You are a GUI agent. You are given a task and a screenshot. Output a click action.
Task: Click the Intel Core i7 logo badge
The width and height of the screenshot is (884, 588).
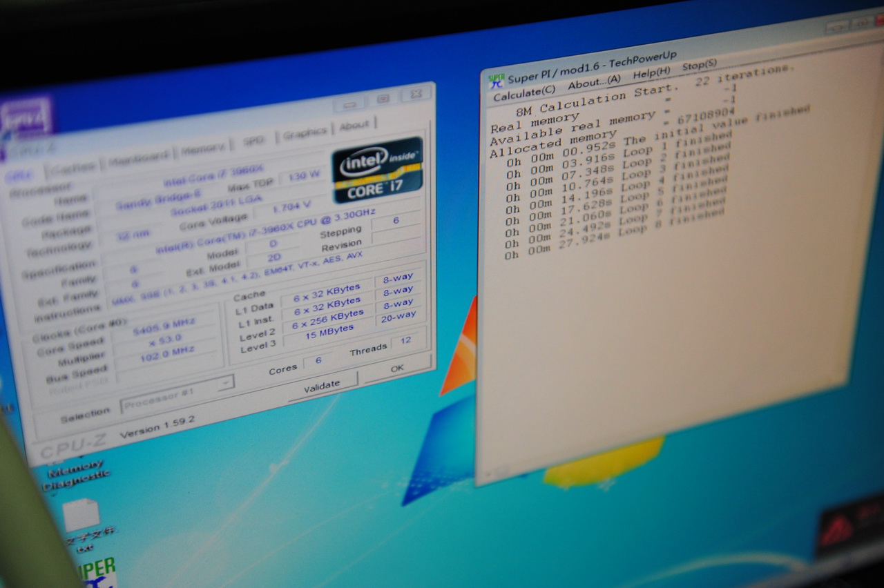click(x=378, y=170)
